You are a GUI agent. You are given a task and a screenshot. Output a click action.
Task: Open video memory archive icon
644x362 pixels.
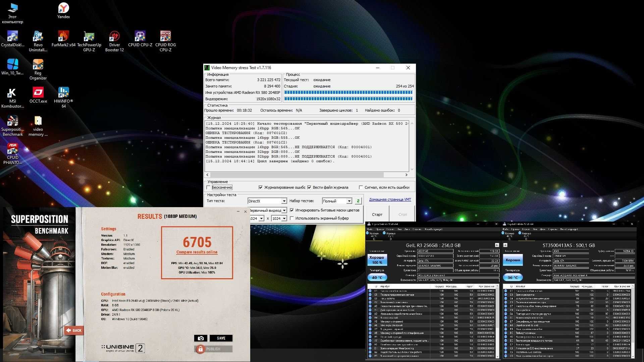point(38,126)
